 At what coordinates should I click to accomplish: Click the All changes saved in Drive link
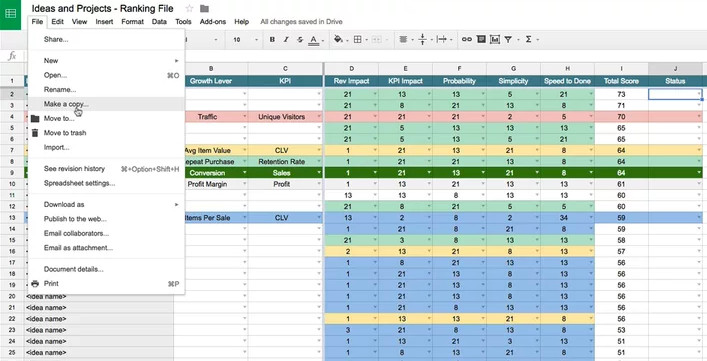[x=301, y=22]
